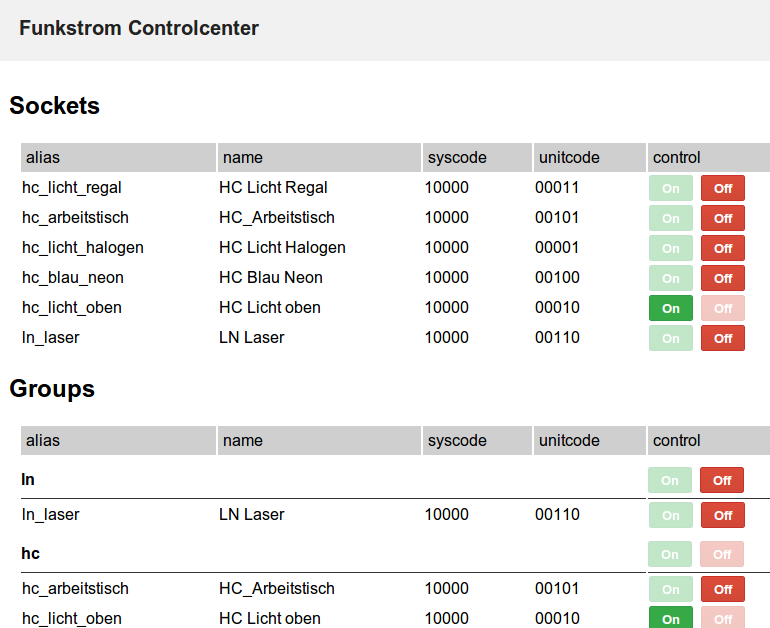
Task: Turn on the HC Licht Regal socket
Action: click(671, 188)
